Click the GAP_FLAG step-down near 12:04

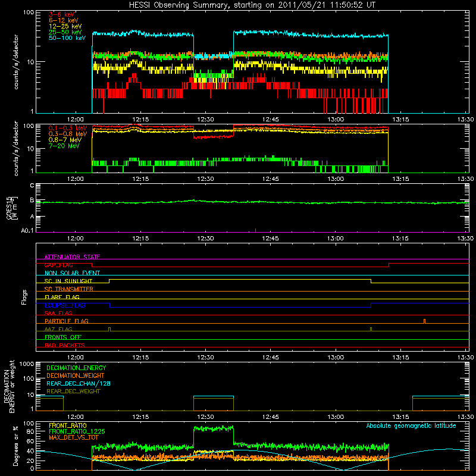(92, 265)
